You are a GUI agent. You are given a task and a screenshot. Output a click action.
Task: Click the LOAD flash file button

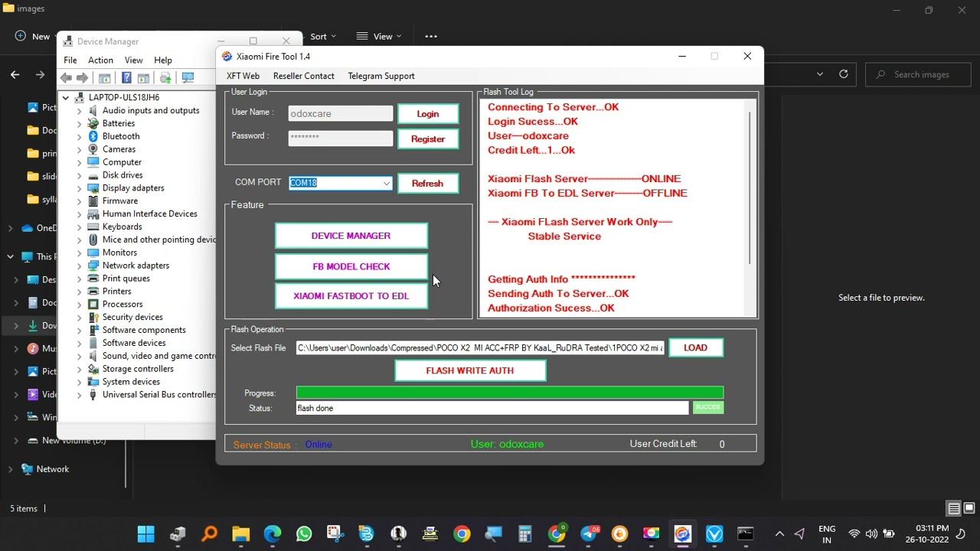[x=695, y=347]
